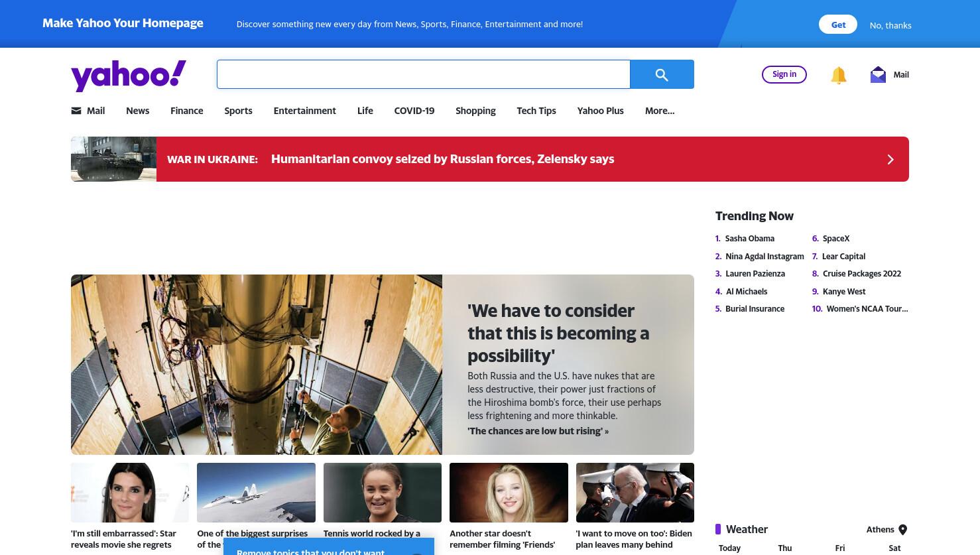Open the COVID-19 navigation tab

pos(414,111)
